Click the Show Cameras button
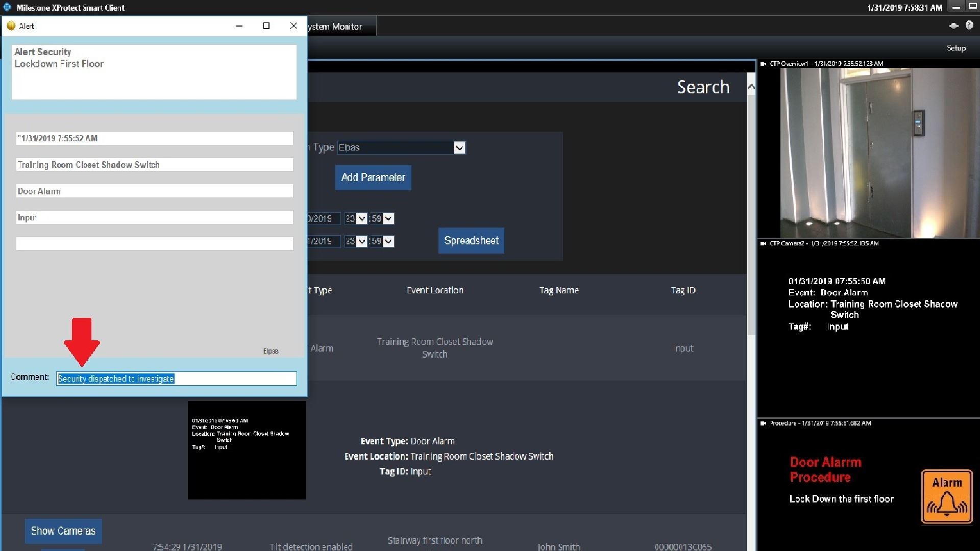The width and height of the screenshot is (980, 551). [63, 531]
